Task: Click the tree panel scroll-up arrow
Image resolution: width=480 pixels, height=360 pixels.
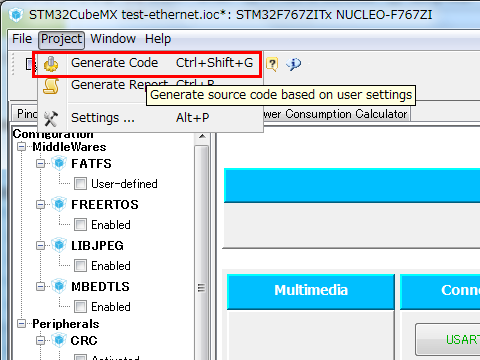Action: coord(202,137)
